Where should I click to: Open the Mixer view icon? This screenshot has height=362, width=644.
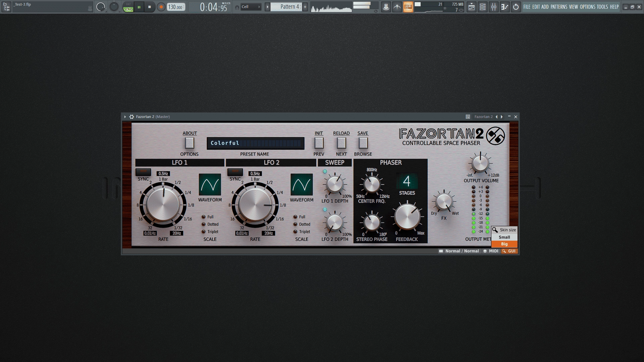[494, 7]
